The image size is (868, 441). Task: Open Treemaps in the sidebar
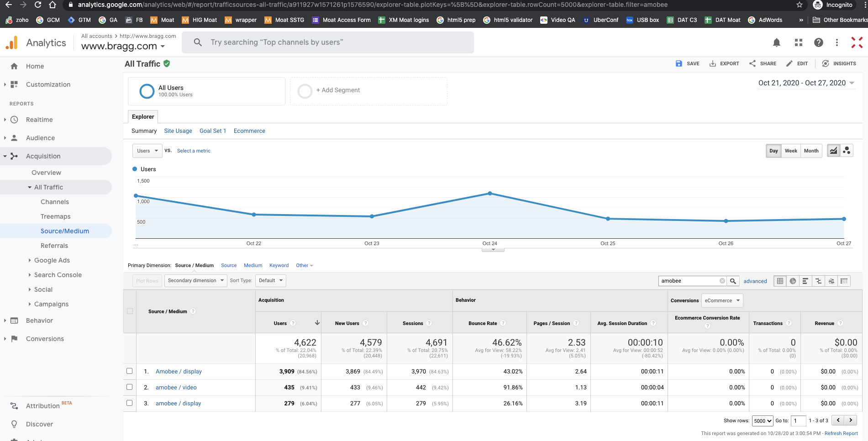click(56, 216)
